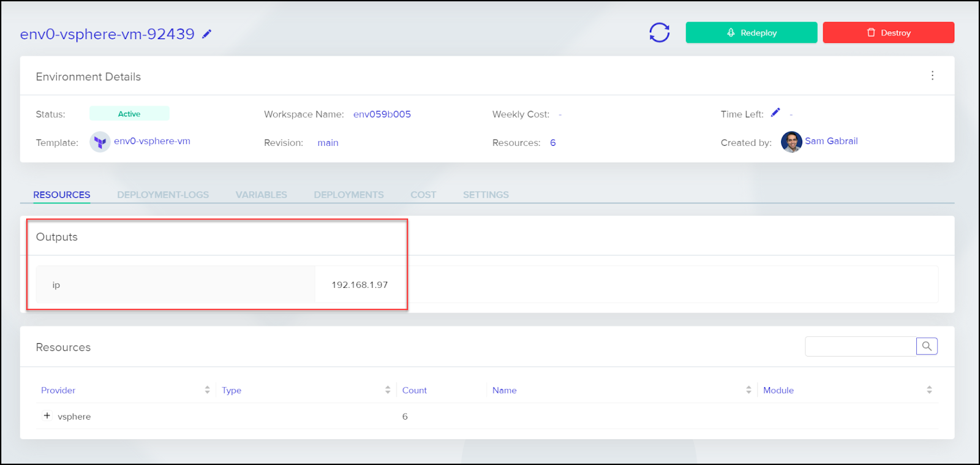Click the Active status badge
Viewport: 980px width, 465px height.
pos(129,113)
